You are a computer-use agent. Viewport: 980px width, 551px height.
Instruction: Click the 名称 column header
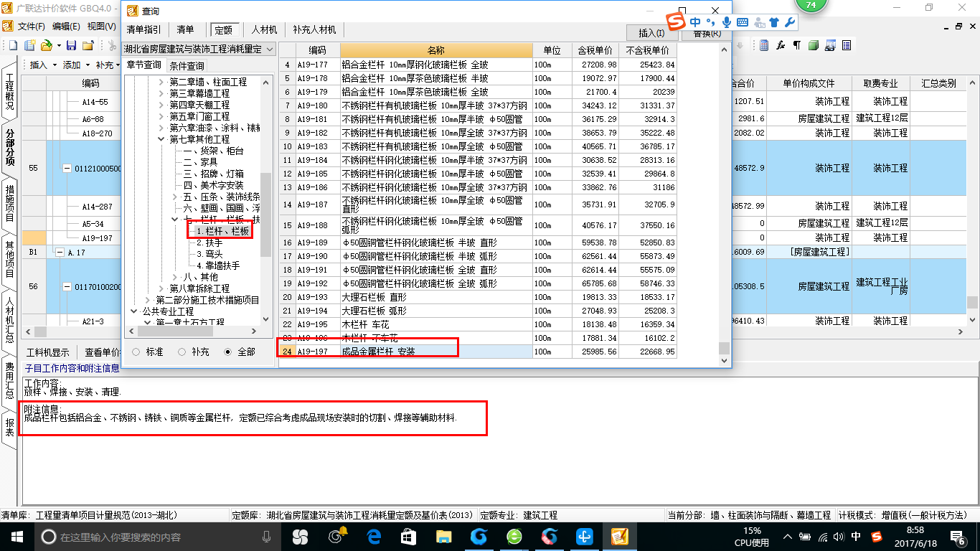coord(436,50)
